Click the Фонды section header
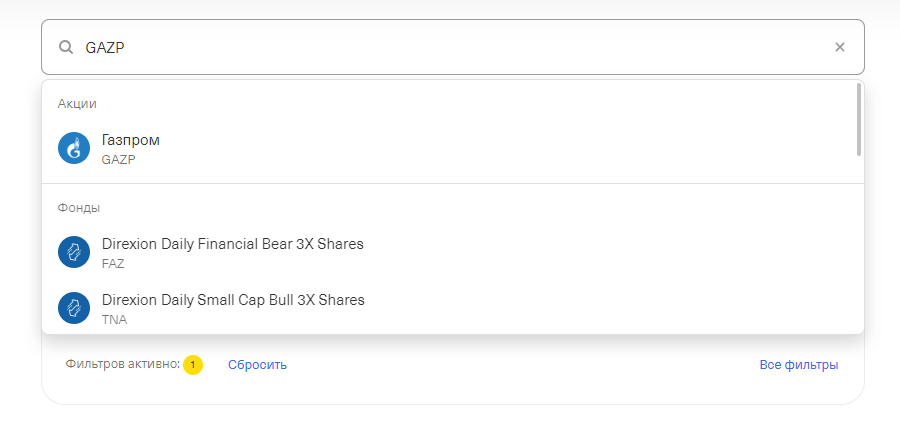The width and height of the screenshot is (900, 427). [x=79, y=208]
